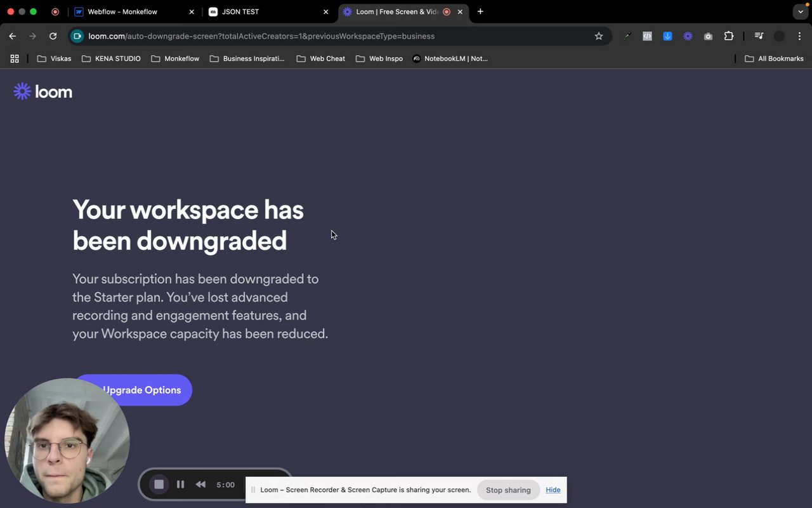The image size is (812, 508).
Task: Open the Chrome three-dot menu
Action: pyautogui.click(x=799, y=36)
